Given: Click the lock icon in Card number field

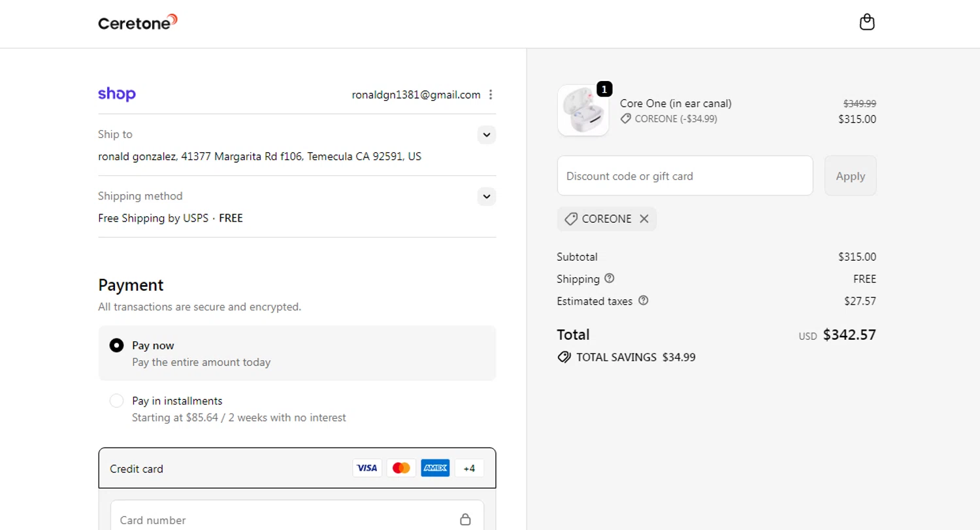Looking at the screenshot, I should pyautogui.click(x=465, y=520).
